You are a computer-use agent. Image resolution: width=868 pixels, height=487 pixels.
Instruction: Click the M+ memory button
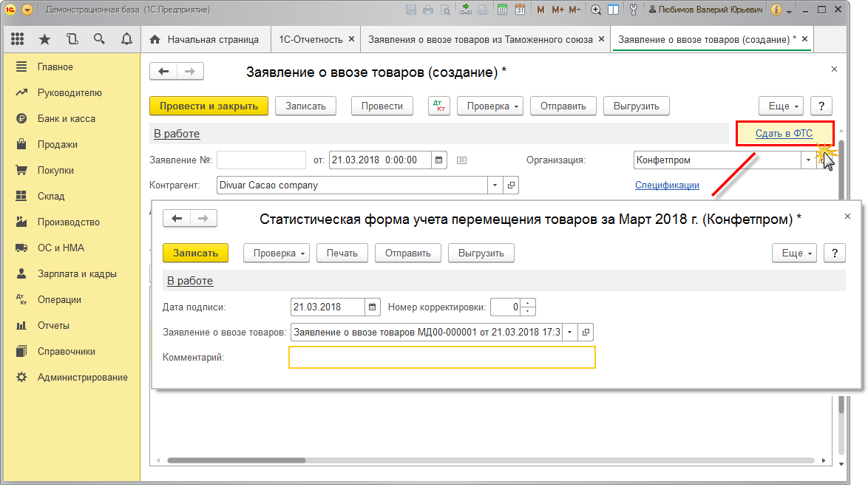557,10
